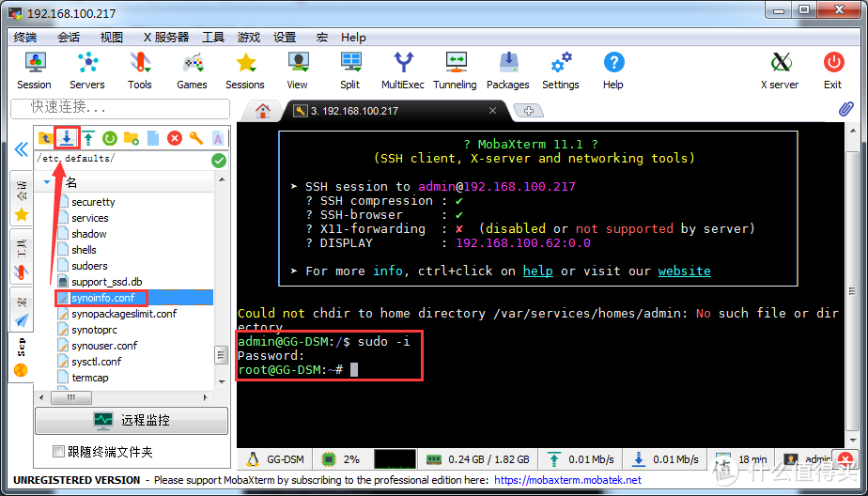The height and width of the screenshot is (496, 868).
Task: Open the home tab icon
Action: [x=262, y=111]
